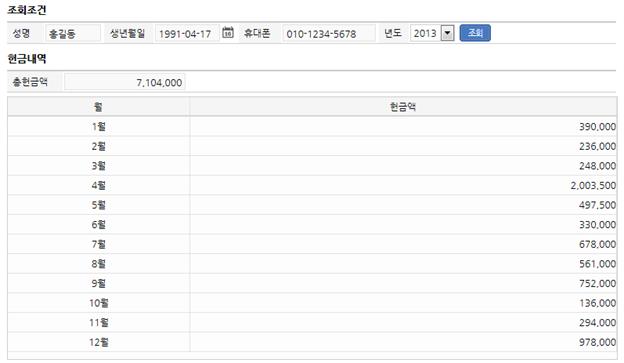Open the birthdate calendar picker icon
Viewport: 624px width, 363px height.
(x=228, y=33)
